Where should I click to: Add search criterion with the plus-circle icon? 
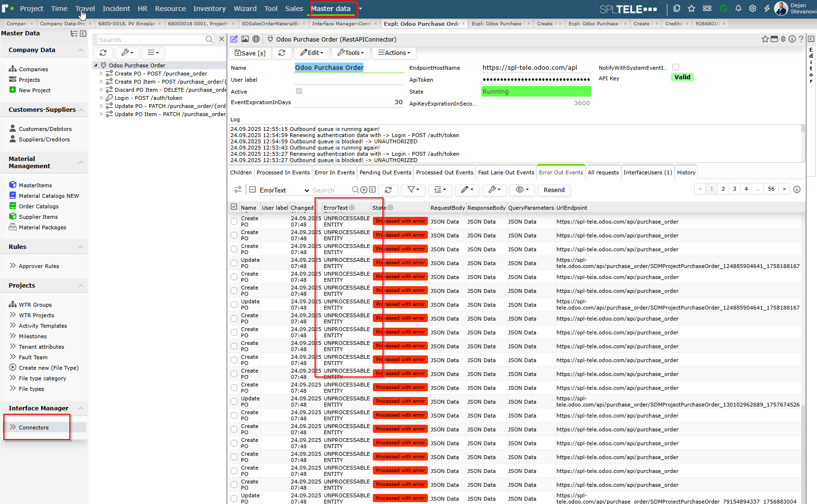(364, 190)
